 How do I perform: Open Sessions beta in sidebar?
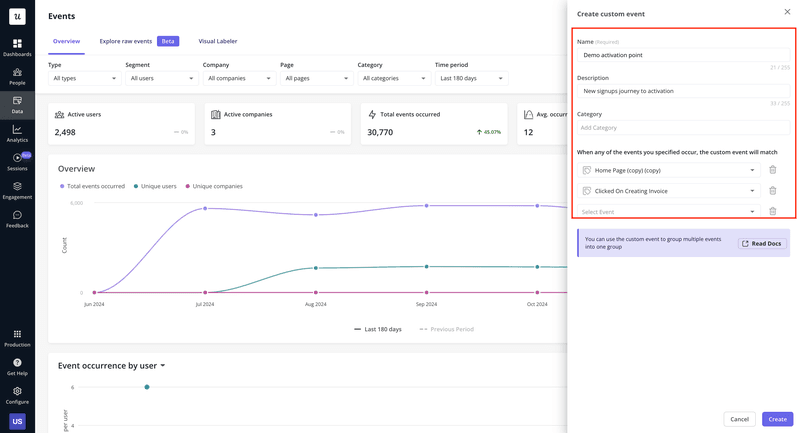tap(17, 162)
